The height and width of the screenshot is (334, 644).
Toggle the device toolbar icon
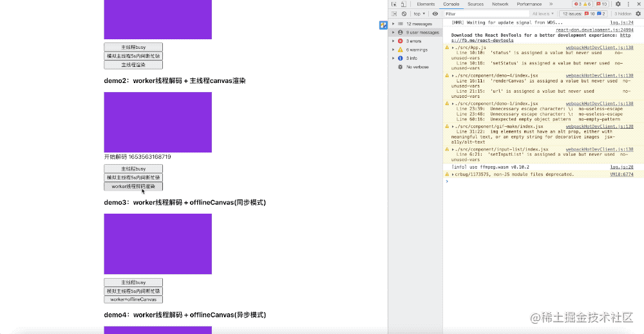click(x=403, y=4)
